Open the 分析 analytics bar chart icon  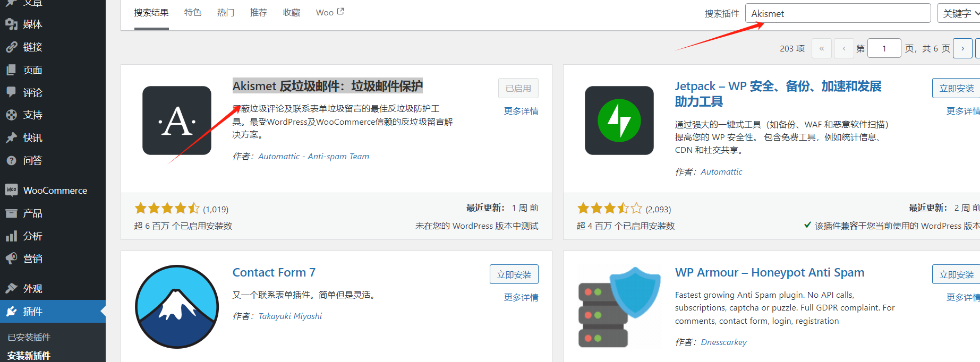(12, 236)
